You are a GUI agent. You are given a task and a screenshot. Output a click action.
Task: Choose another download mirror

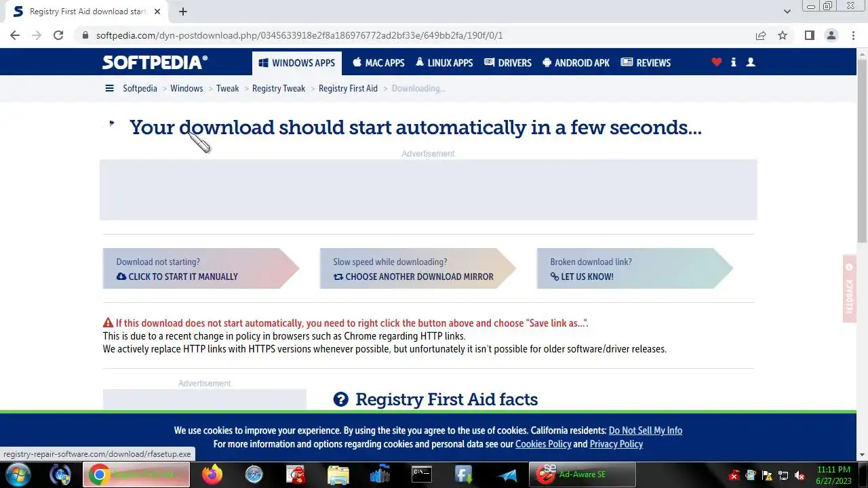[x=418, y=268]
